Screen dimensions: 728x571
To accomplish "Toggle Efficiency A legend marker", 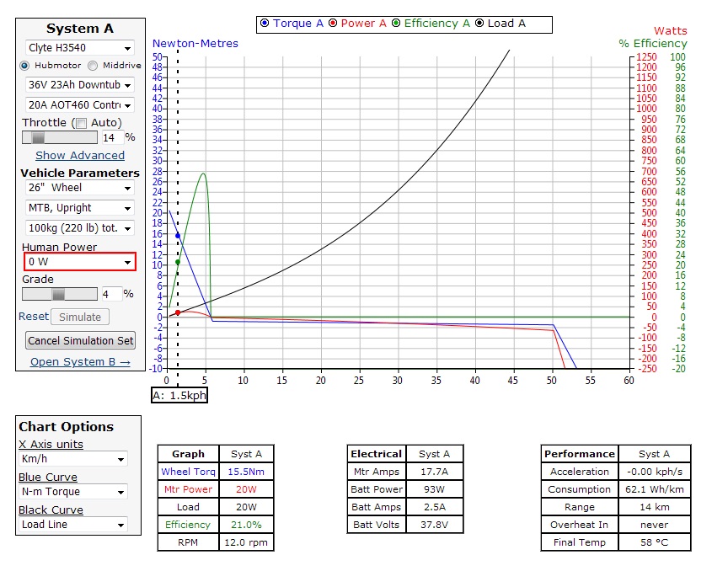I will pos(396,24).
